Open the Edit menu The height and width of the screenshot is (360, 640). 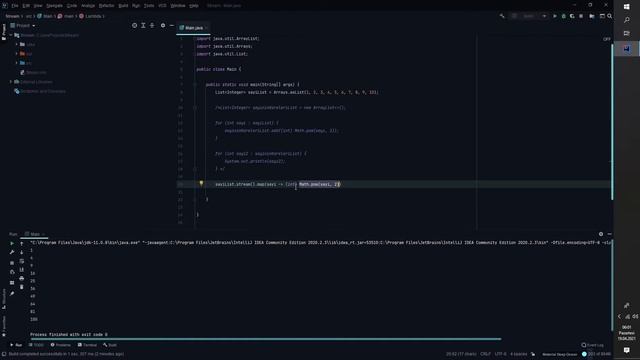(26, 6)
